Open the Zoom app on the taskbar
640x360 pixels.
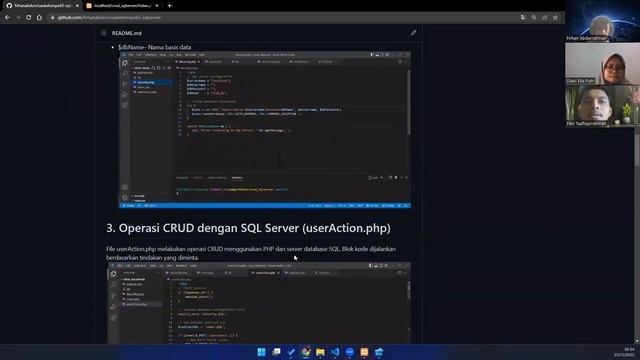tap(350, 352)
